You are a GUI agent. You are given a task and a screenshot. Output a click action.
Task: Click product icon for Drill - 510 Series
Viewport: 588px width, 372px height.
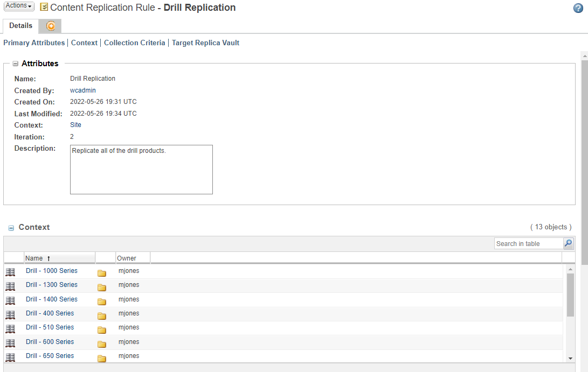click(x=10, y=328)
